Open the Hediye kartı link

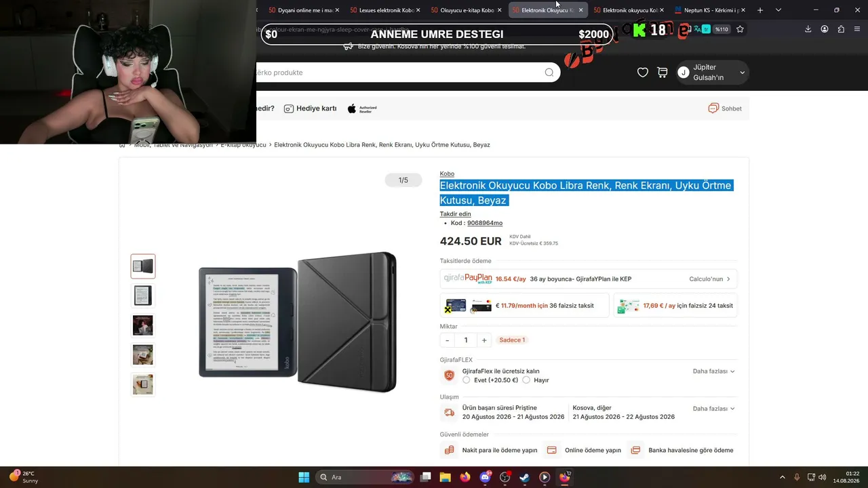(x=316, y=108)
